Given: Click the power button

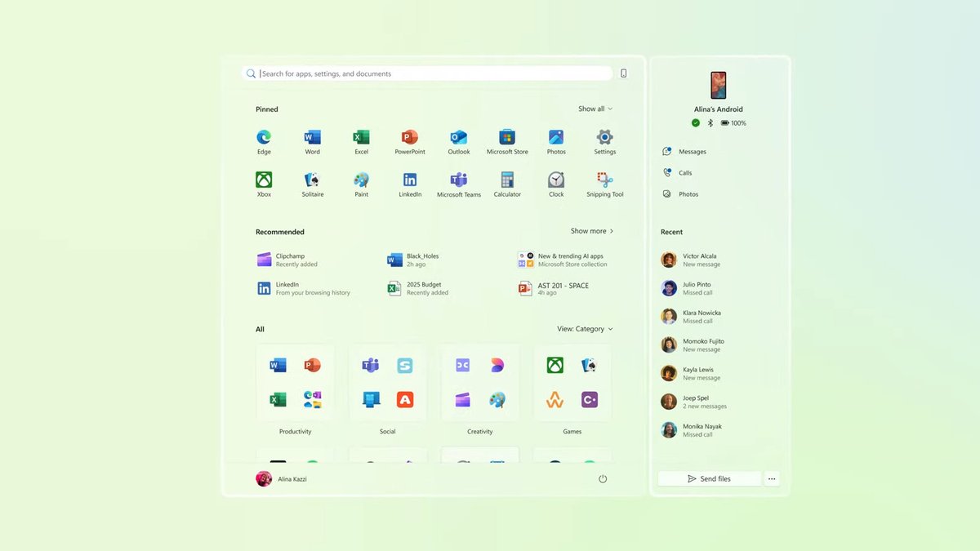Looking at the screenshot, I should [x=603, y=479].
